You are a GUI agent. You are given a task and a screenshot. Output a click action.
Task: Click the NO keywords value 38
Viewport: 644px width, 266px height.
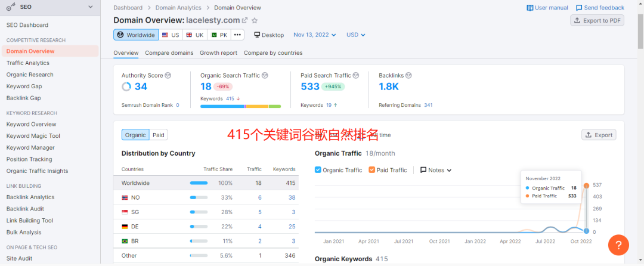tap(292, 197)
